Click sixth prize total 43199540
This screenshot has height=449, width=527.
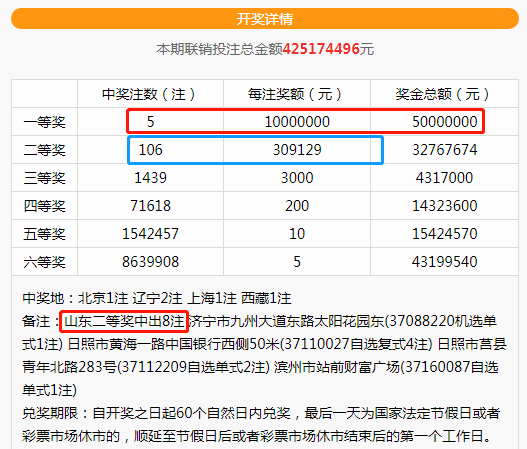444,262
